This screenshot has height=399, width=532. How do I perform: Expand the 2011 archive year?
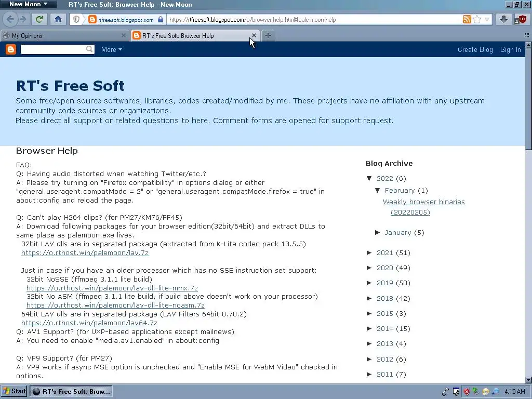tap(369, 374)
